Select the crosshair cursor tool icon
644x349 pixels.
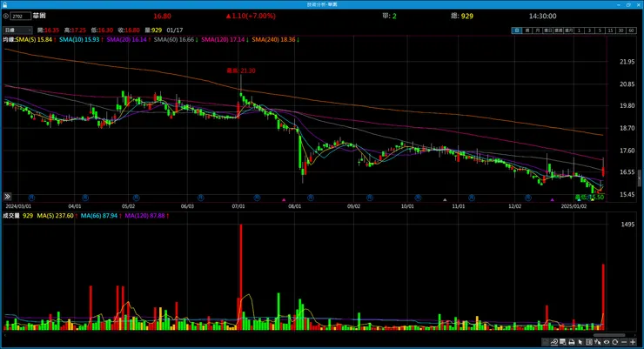598,342
